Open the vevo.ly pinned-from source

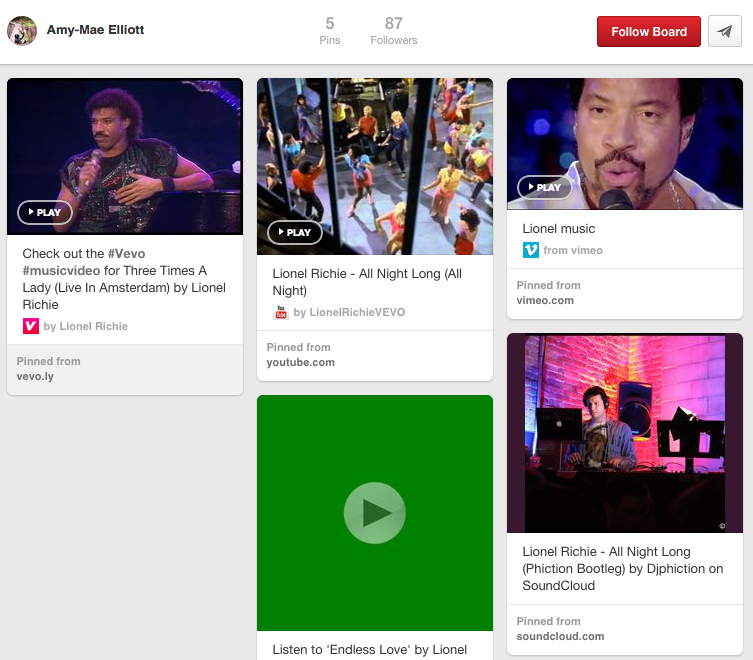click(35, 376)
